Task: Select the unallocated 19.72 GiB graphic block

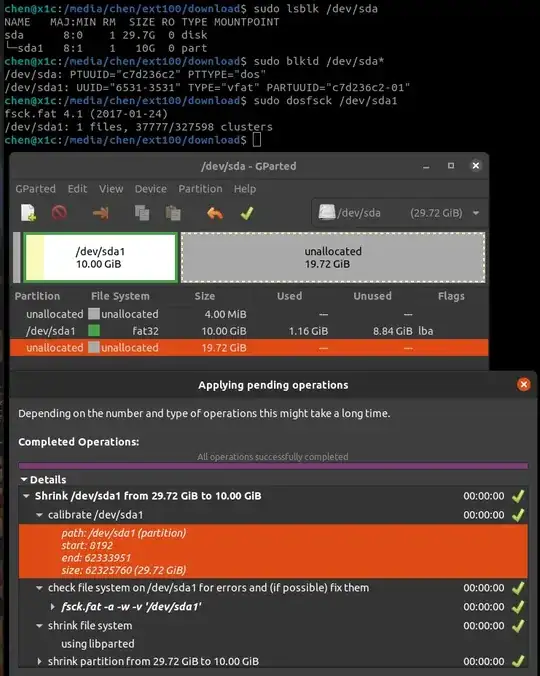Action: click(x=333, y=257)
